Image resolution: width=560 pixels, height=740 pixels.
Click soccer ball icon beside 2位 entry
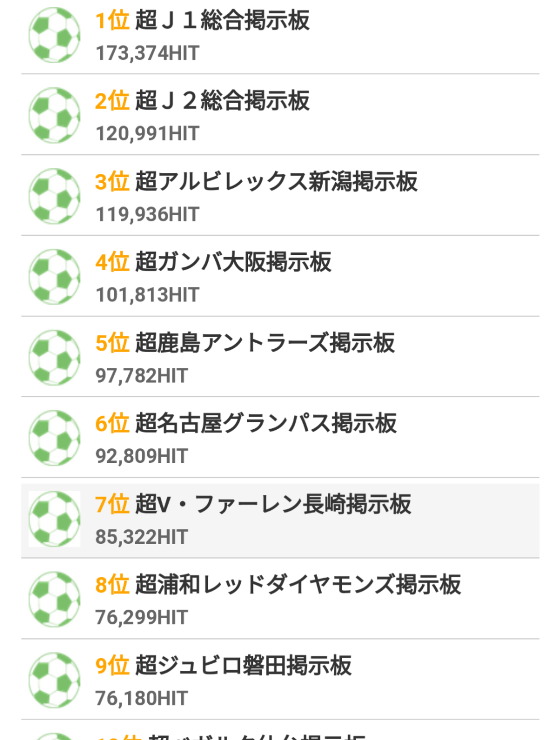click(x=54, y=116)
